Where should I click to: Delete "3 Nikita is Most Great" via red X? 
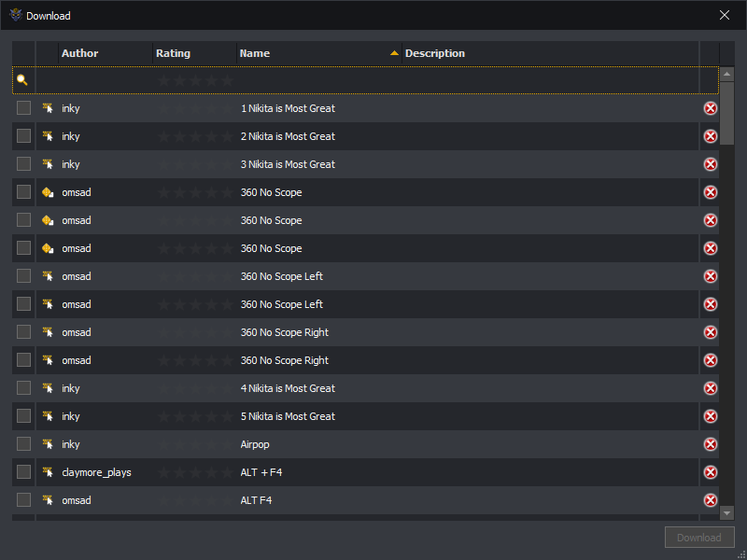click(x=711, y=164)
